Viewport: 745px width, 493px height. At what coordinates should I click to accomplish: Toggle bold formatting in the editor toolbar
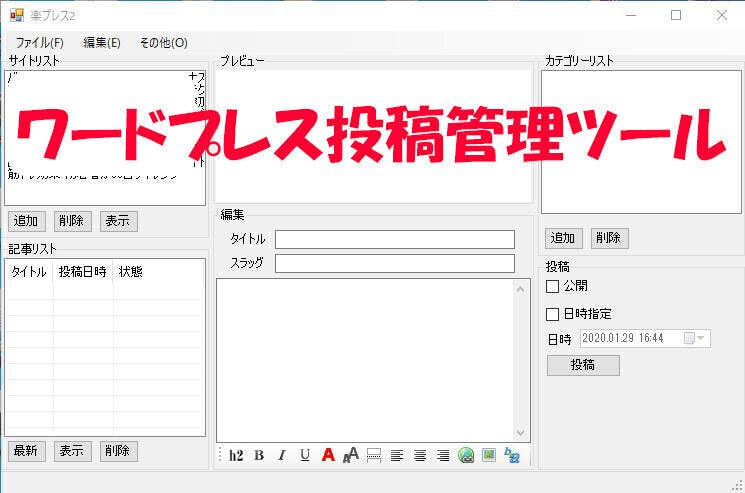[259, 455]
